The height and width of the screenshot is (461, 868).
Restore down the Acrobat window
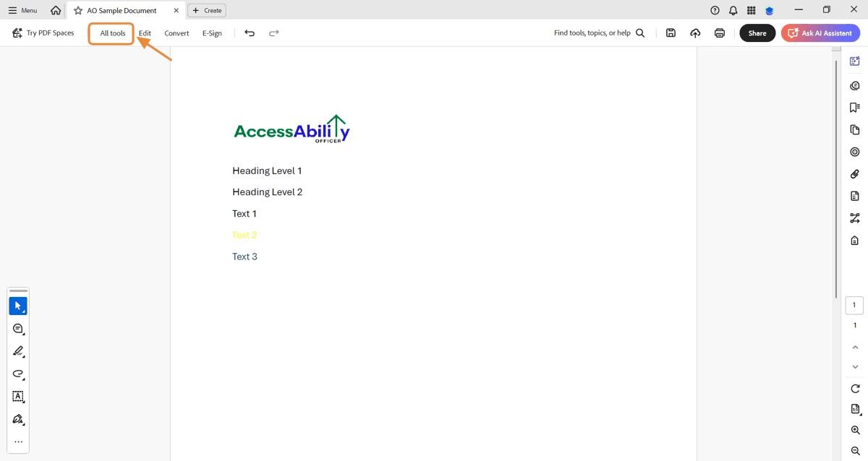pyautogui.click(x=827, y=10)
